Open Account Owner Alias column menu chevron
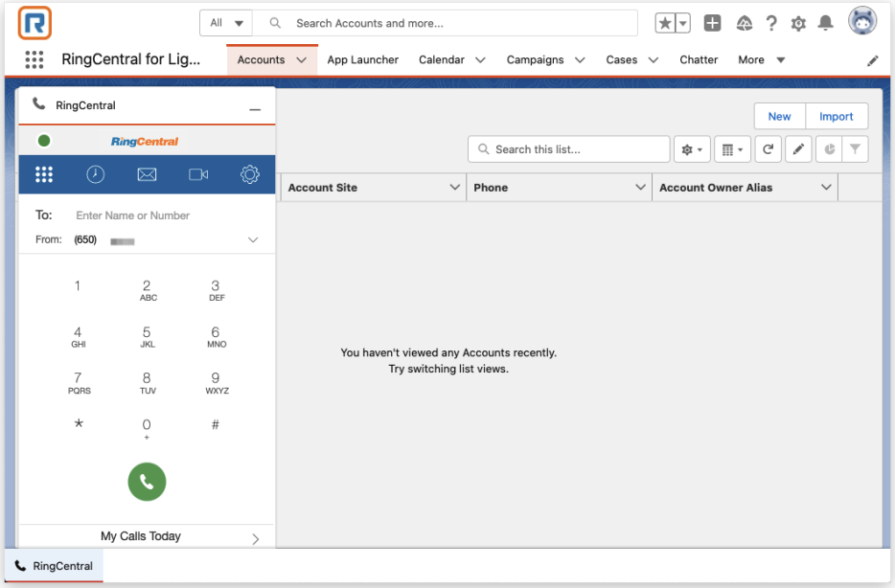Image resolution: width=895 pixels, height=588 pixels. (826, 187)
